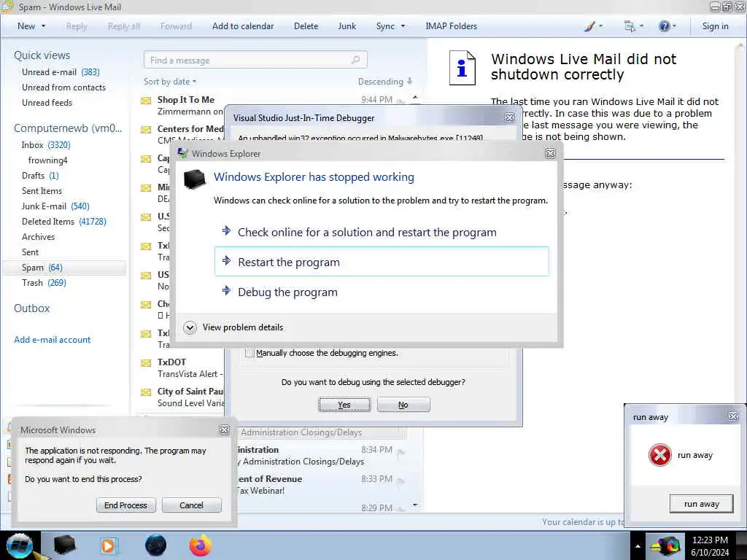
Task: Open the Sent Items folder
Action: (42, 190)
